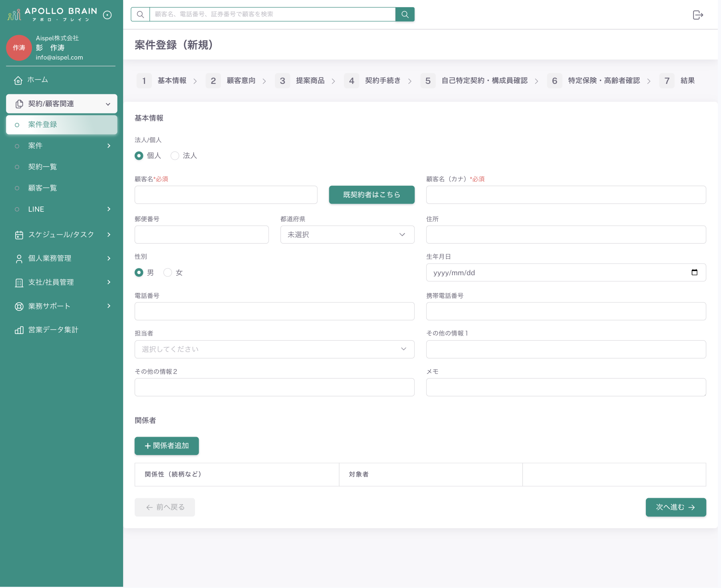The image size is (721, 588).
Task: Click the 住所 input field
Action: [566, 234]
